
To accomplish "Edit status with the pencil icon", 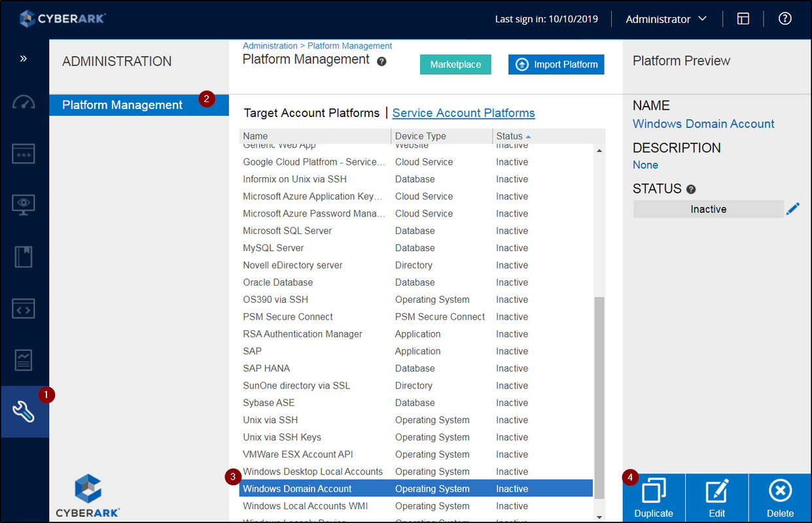I will pyautogui.click(x=793, y=209).
